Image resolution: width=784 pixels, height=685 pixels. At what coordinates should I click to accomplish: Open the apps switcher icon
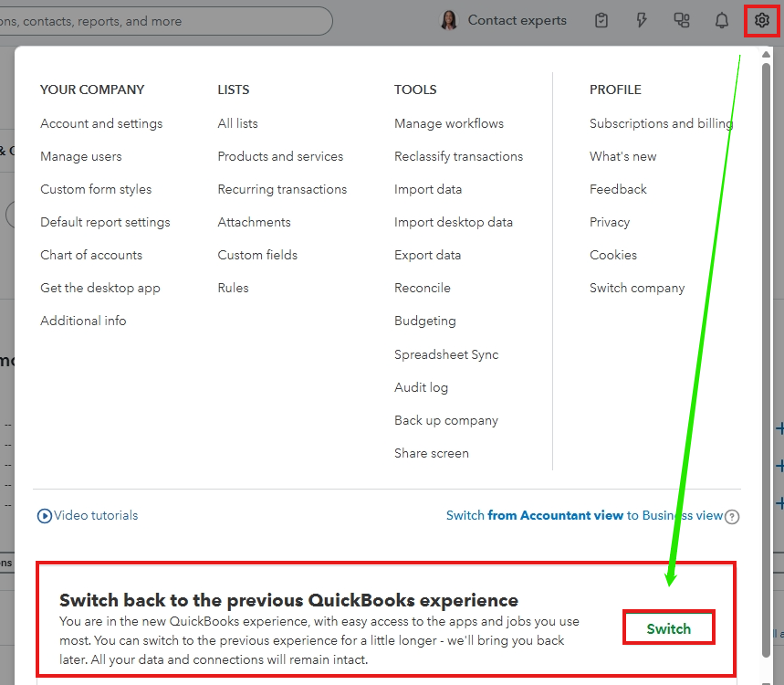(x=682, y=20)
